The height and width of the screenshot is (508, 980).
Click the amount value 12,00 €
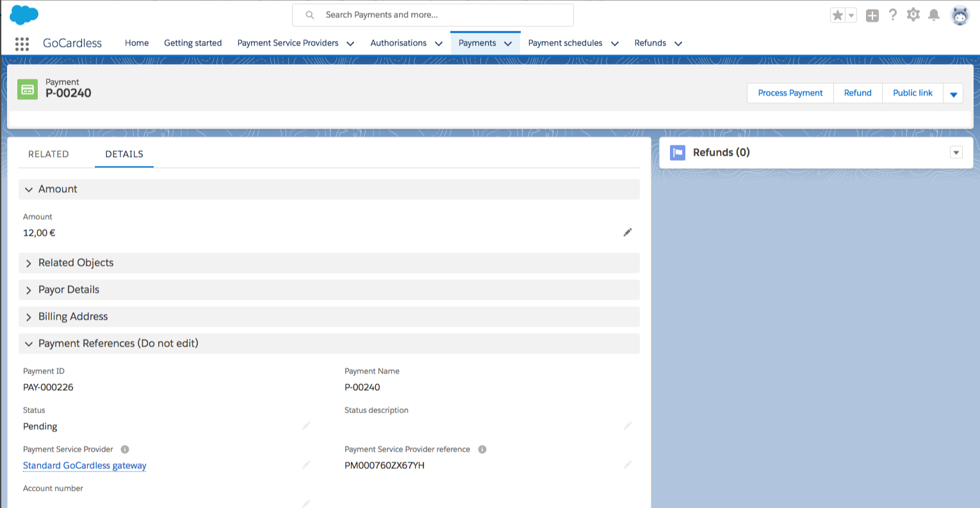pyautogui.click(x=39, y=233)
